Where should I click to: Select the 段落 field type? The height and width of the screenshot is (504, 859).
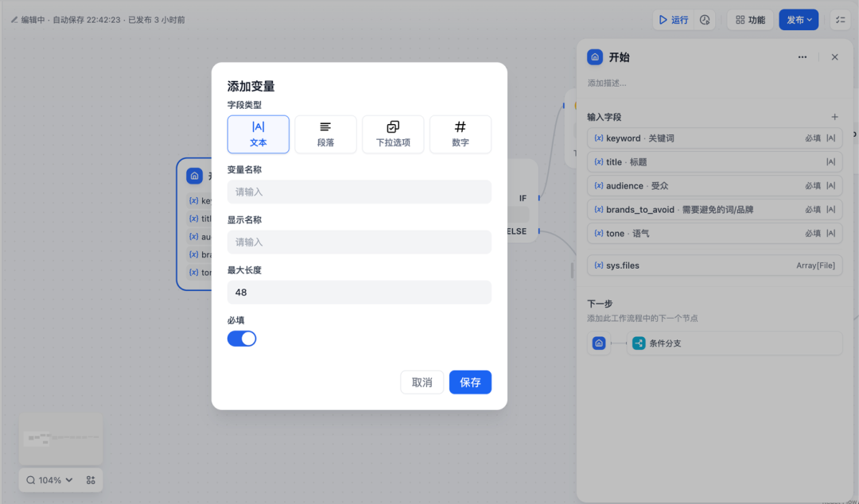click(325, 134)
